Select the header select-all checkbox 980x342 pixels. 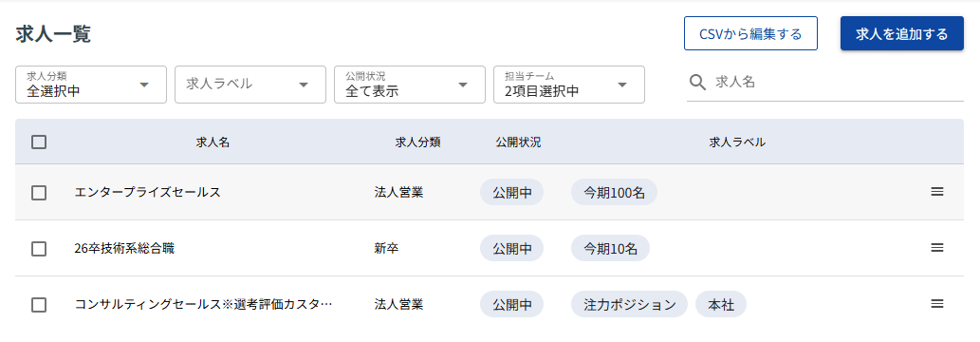[39, 142]
